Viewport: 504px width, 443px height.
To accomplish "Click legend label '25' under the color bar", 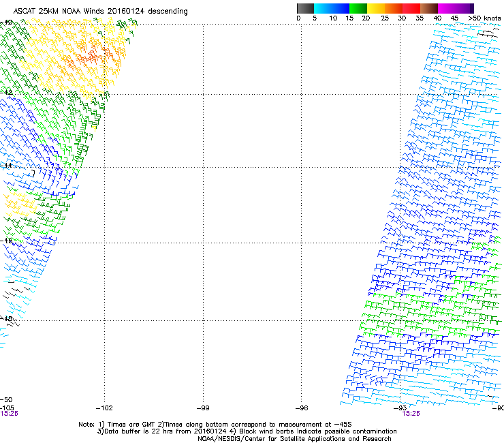I will (385, 18).
